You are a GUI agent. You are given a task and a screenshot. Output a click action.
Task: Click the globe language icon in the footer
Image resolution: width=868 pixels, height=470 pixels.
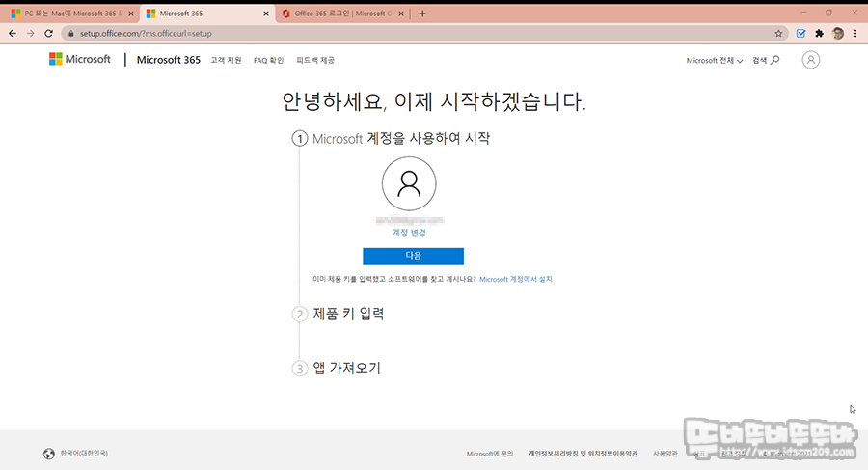click(49, 454)
